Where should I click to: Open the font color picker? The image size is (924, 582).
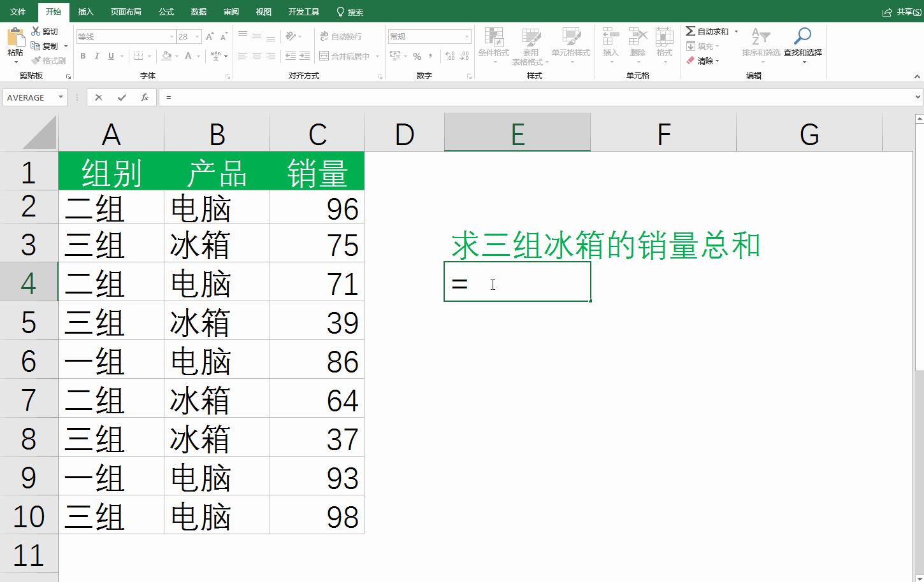[x=189, y=57]
